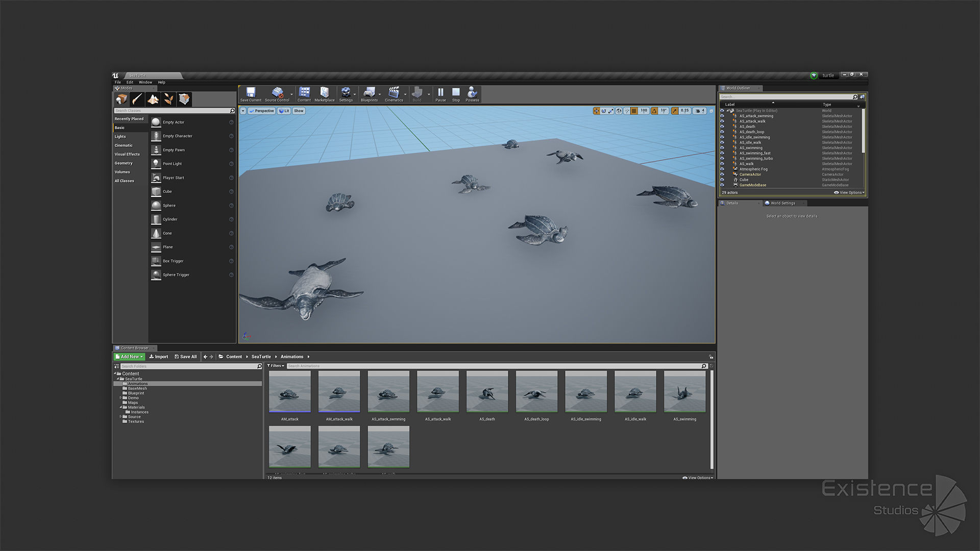Open the Window menu
Image resolution: width=980 pixels, height=551 pixels.
(145, 82)
